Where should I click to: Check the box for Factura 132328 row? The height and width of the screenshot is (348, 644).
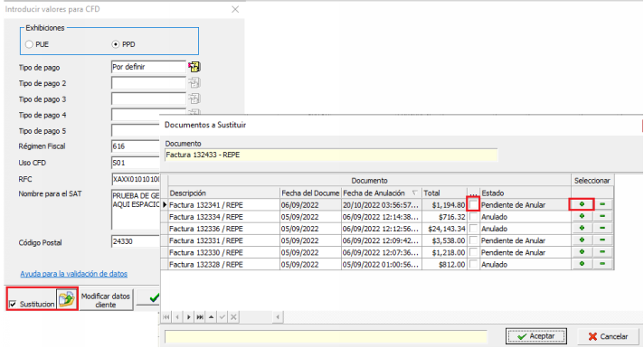(474, 264)
